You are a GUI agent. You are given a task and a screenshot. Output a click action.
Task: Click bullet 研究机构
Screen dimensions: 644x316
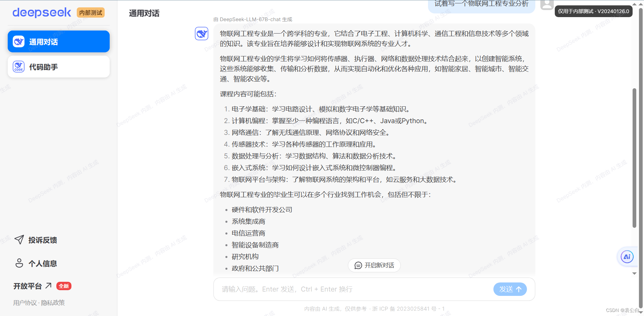[245, 257]
